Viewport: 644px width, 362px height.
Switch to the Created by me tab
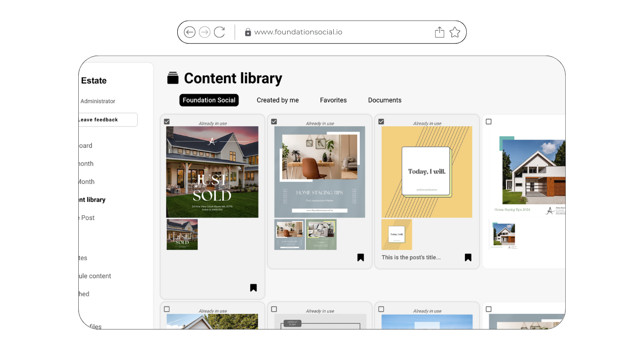pyautogui.click(x=278, y=100)
